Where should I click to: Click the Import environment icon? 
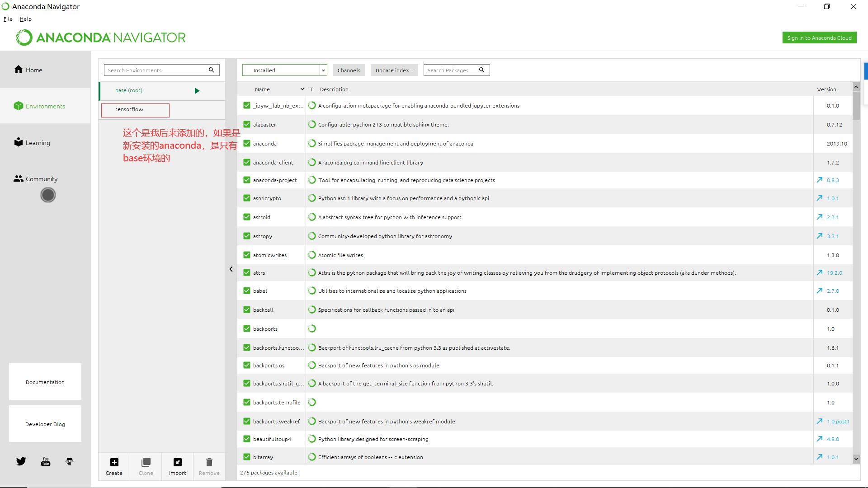[177, 462]
